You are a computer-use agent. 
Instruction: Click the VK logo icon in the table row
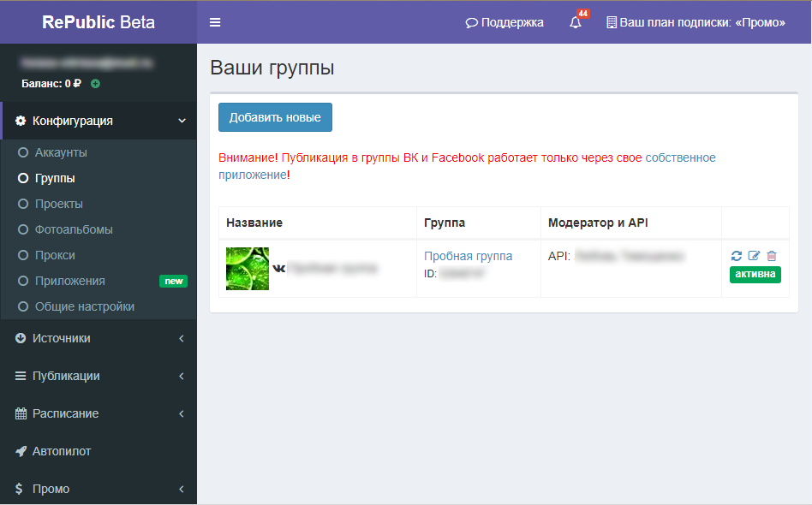278,268
